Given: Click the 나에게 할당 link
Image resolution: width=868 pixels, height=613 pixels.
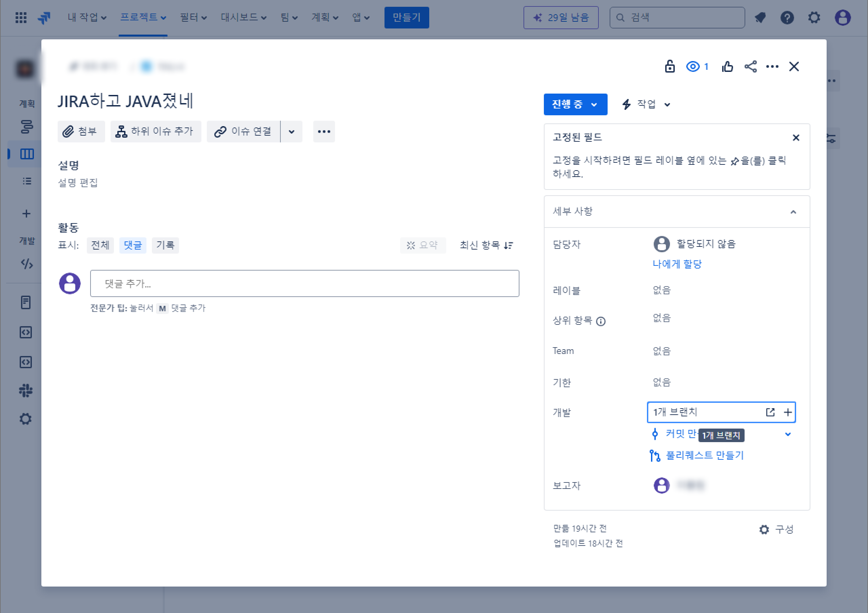Looking at the screenshot, I should point(677,264).
